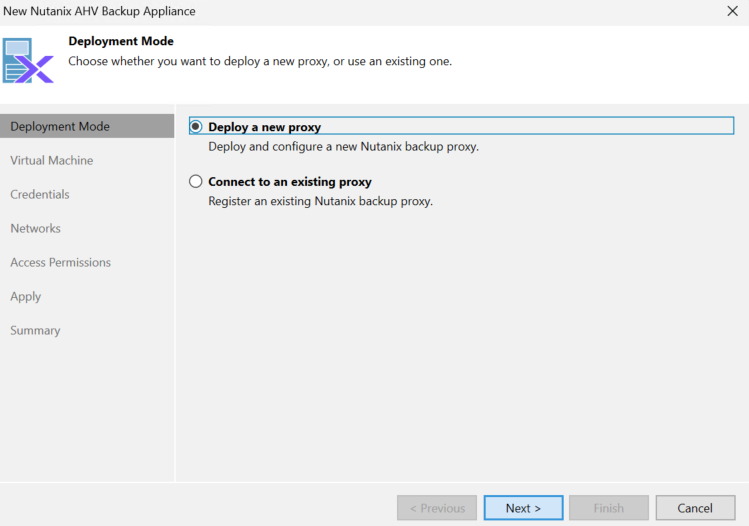
Task: Jump to the Summary step
Action: [x=35, y=331]
